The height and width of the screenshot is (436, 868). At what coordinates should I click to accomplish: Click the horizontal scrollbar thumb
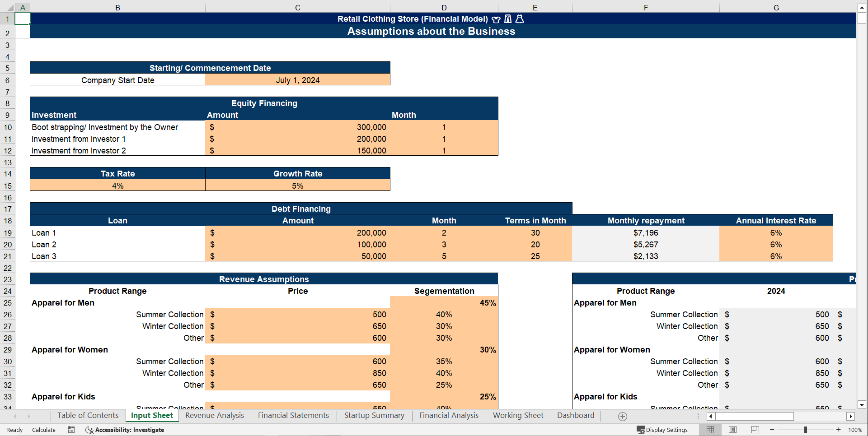[754, 416]
